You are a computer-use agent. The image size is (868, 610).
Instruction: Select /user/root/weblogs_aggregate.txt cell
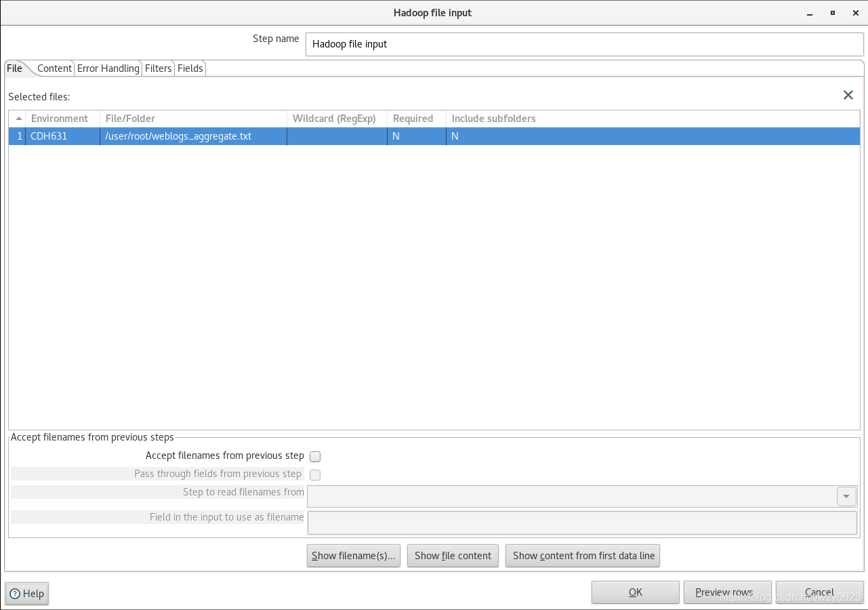pyautogui.click(x=193, y=136)
